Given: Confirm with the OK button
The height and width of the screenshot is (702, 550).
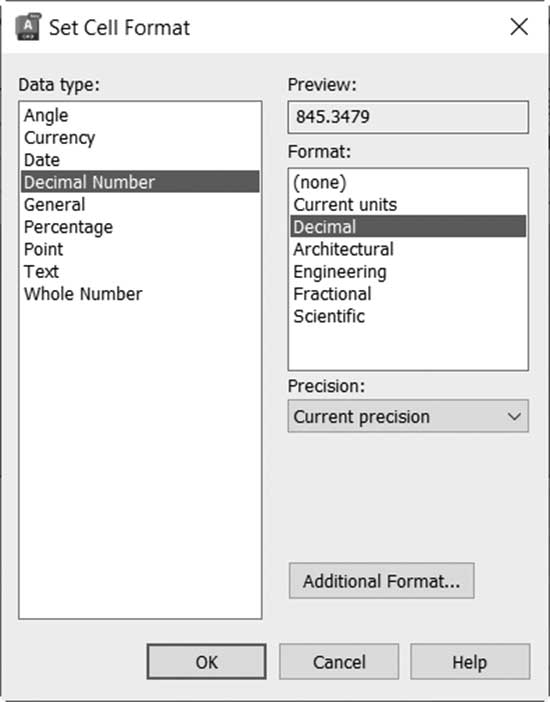Looking at the screenshot, I should coord(206,662).
